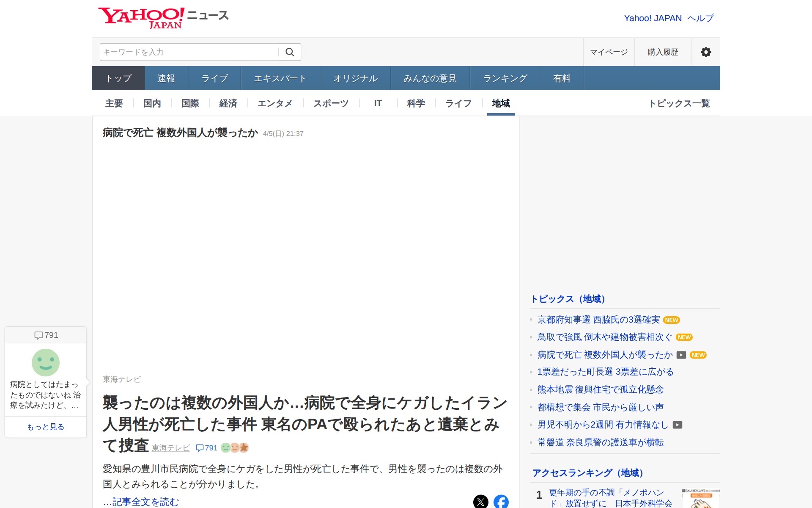812x508 pixels.
Task: Select the 国内 category tab
Action: point(152,103)
